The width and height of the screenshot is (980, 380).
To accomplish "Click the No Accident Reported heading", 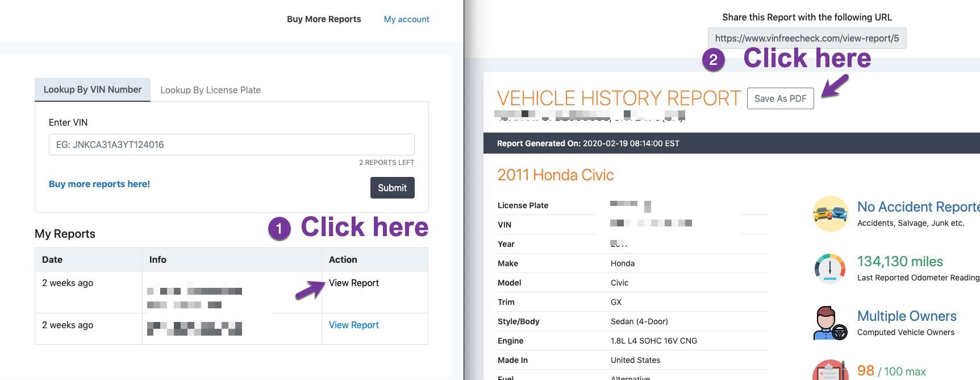I will coord(919,206).
